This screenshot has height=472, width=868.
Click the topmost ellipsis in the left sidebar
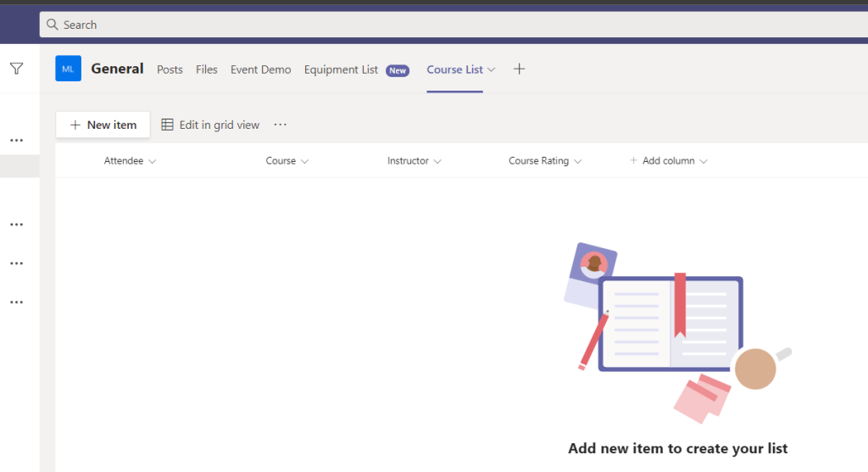point(16,140)
